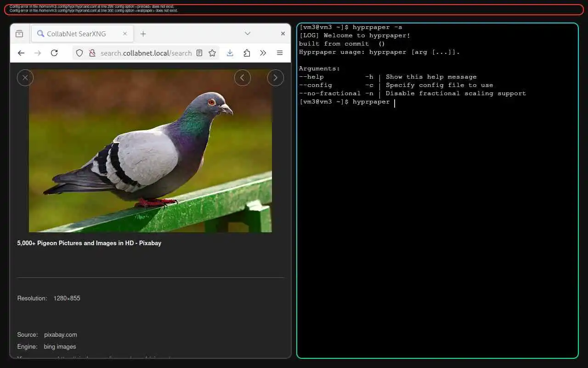The width and height of the screenshot is (588, 368).
Task: Click the hyprpaper -s command line
Action: click(351, 27)
